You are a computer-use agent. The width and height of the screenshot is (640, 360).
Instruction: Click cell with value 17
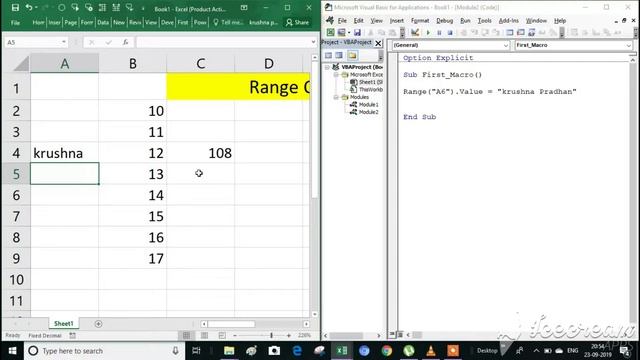133,258
